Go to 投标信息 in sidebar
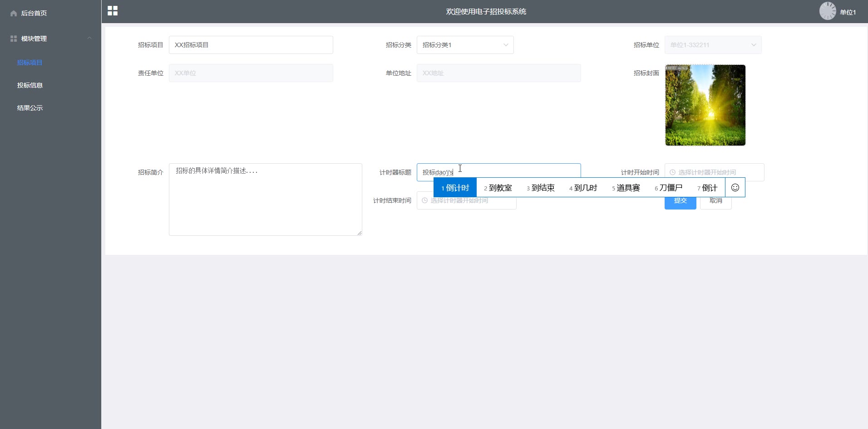868x429 pixels. pos(30,85)
